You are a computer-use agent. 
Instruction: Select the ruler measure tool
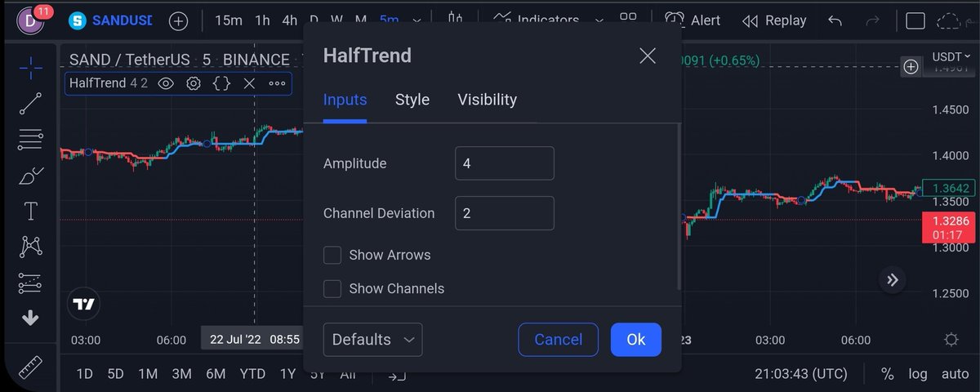[31, 367]
